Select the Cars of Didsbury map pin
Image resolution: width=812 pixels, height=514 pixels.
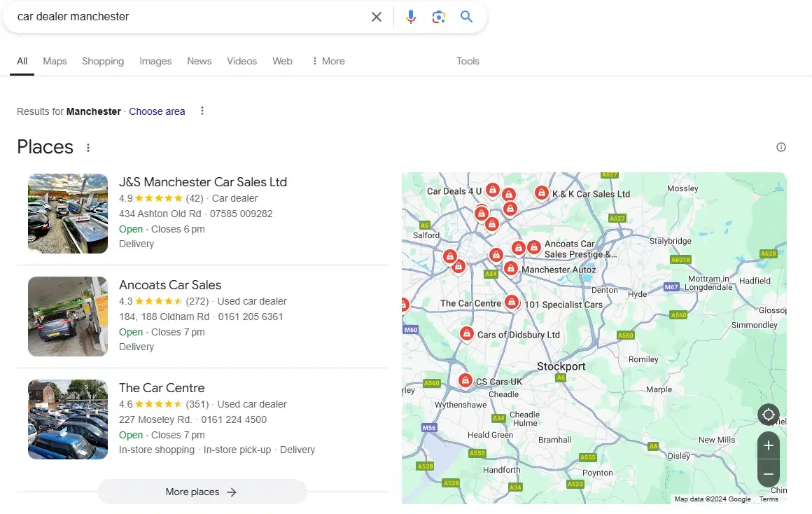467,333
